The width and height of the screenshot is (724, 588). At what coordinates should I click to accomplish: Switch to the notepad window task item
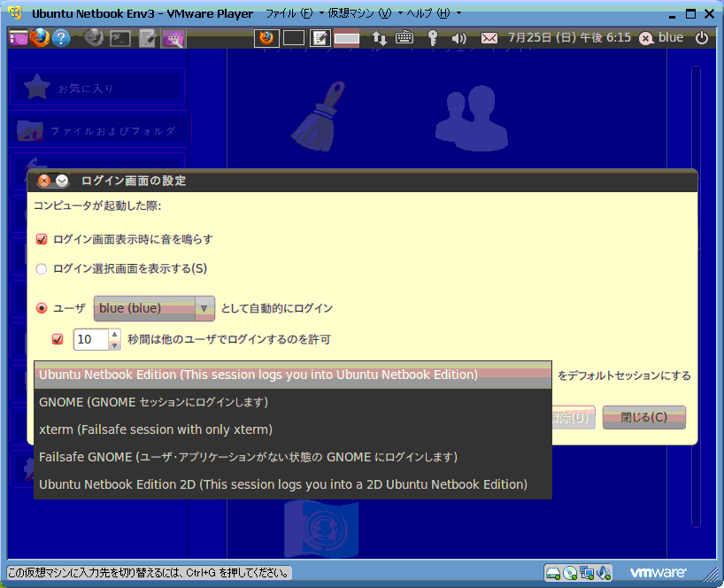(320, 38)
